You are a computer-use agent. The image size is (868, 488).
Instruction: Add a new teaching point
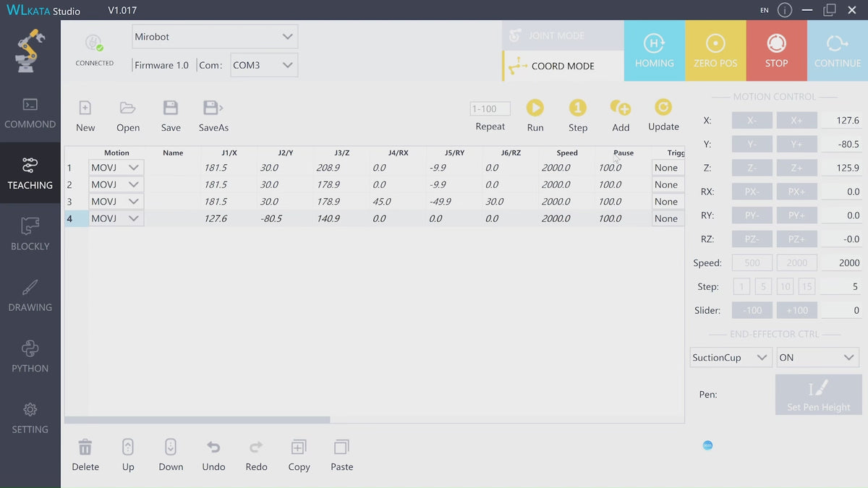[x=621, y=108]
